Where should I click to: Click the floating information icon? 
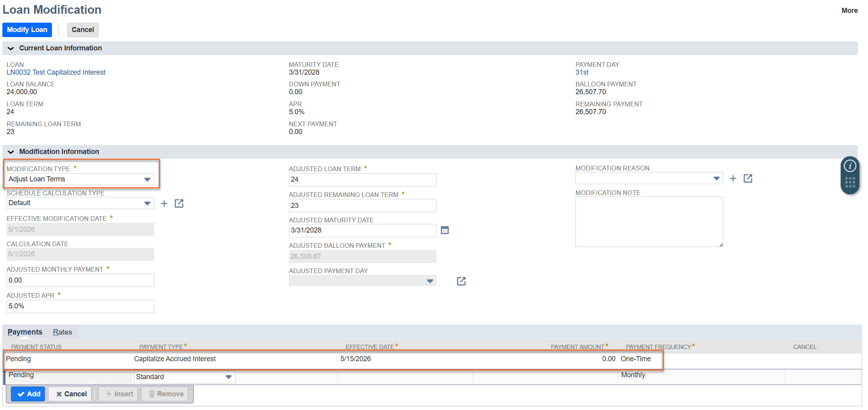click(x=850, y=166)
